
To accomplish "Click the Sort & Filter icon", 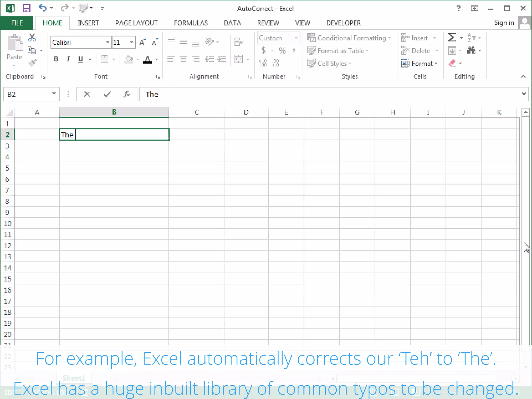I will [x=471, y=37].
